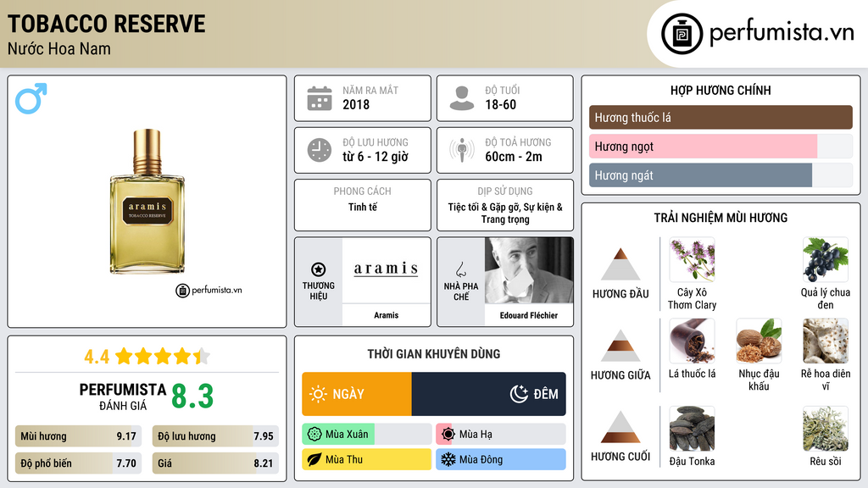868x488 pixels.
Task: Click the Aramis Tobacco Reserve bottle image
Action: tap(147, 202)
